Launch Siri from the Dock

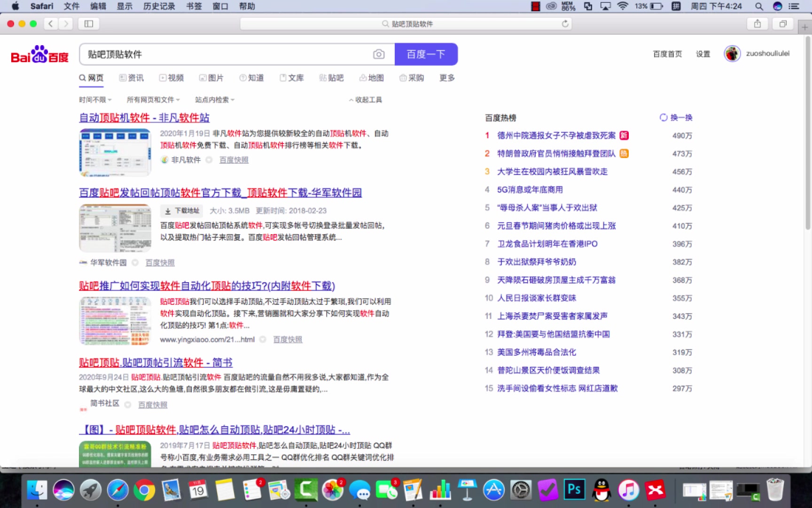(64, 490)
